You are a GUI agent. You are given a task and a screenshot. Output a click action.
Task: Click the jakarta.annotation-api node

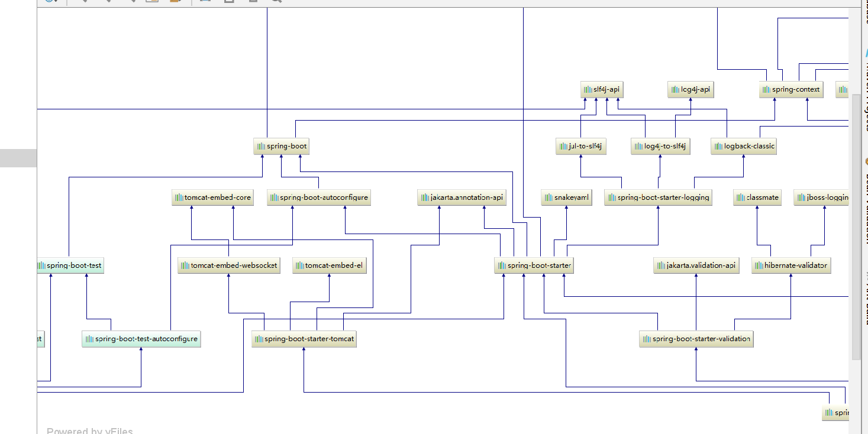pos(462,197)
